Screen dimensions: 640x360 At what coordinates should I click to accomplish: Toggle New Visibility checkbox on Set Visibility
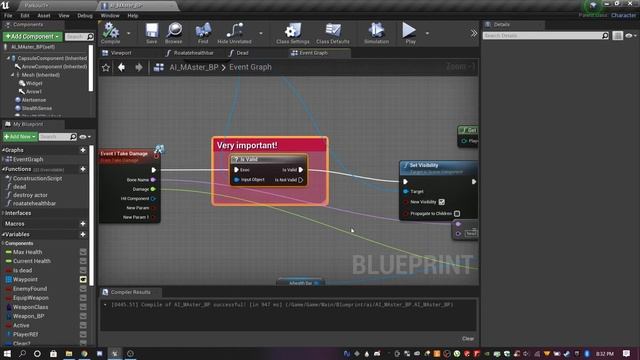(x=442, y=202)
